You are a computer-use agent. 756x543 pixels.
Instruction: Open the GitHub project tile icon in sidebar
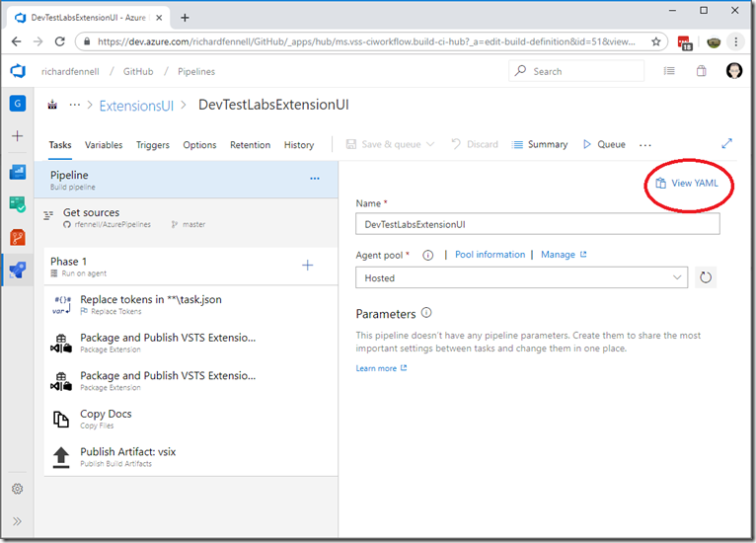18,104
